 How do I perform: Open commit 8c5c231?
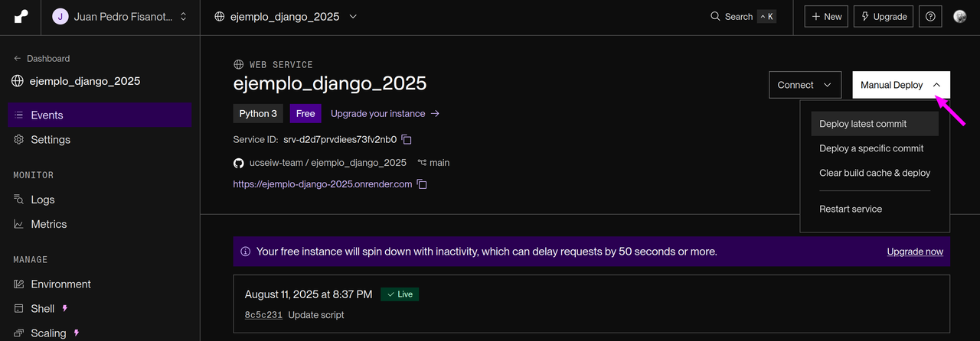263,315
